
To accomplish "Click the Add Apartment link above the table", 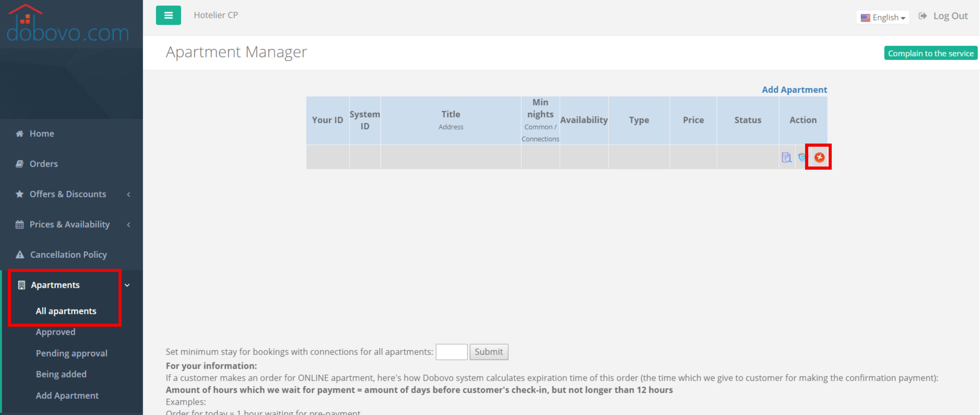I will (x=794, y=90).
